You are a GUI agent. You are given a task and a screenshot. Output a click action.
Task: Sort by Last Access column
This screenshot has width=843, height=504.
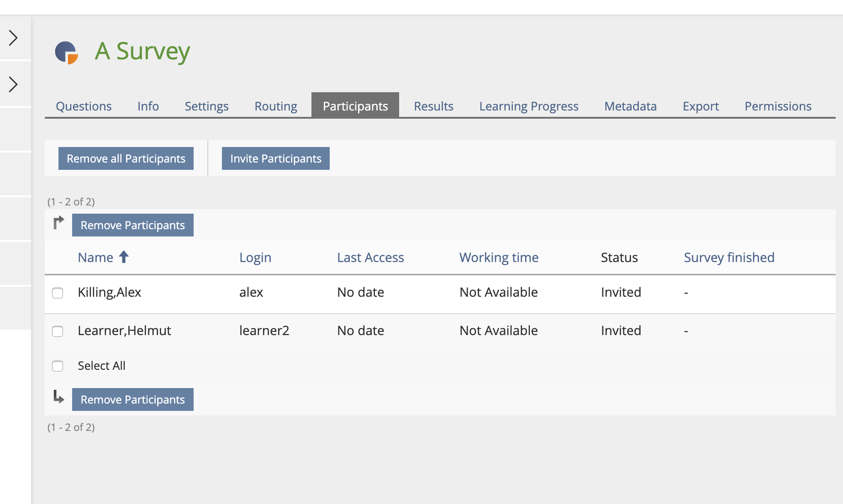[x=370, y=257]
